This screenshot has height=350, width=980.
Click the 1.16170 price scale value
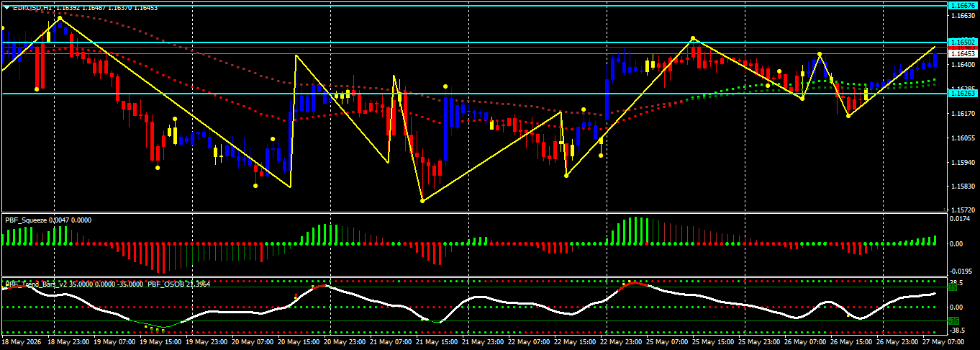(963, 113)
